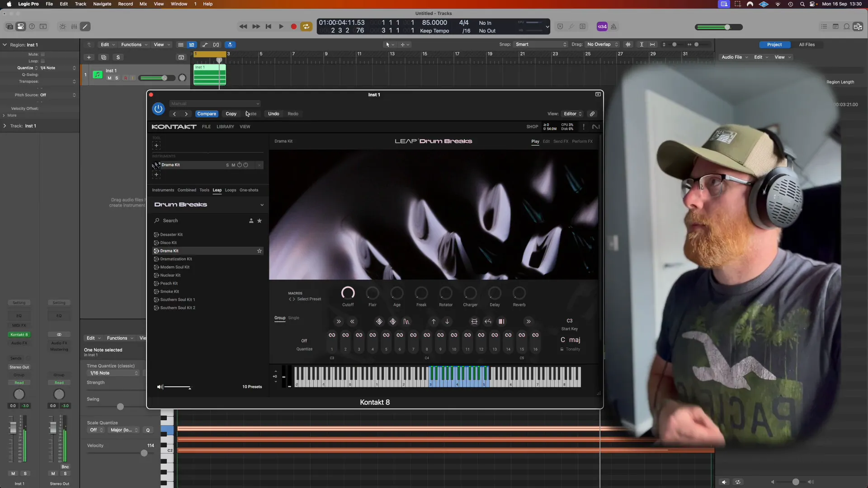Click the Cutoff macro knob
The width and height of the screenshot is (868, 488).
click(348, 293)
